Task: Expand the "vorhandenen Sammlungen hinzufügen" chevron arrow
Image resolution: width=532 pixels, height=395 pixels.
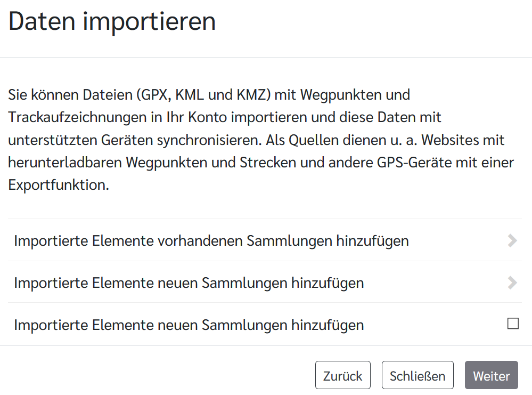Action: (x=512, y=240)
